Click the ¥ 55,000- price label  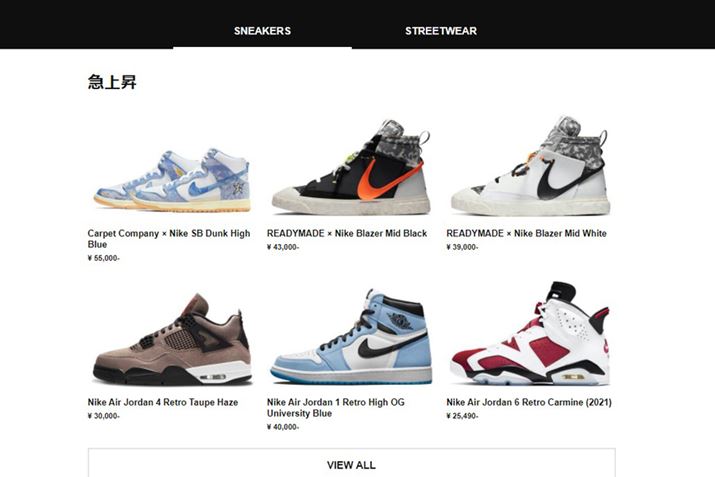[x=104, y=258]
